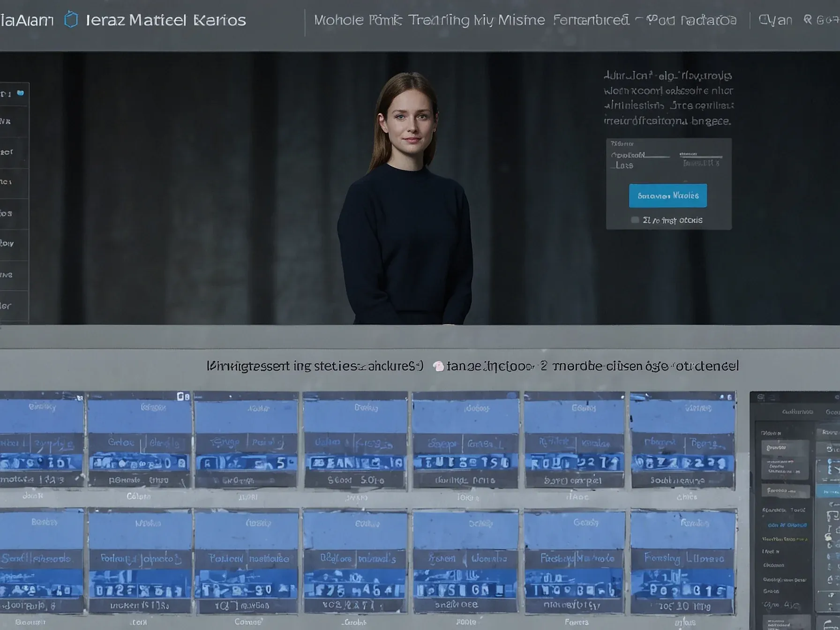The height and width of the screenshot is (630, 840).
Task: Open the Lass dropdown in the dialog
Action: (623, 166)
